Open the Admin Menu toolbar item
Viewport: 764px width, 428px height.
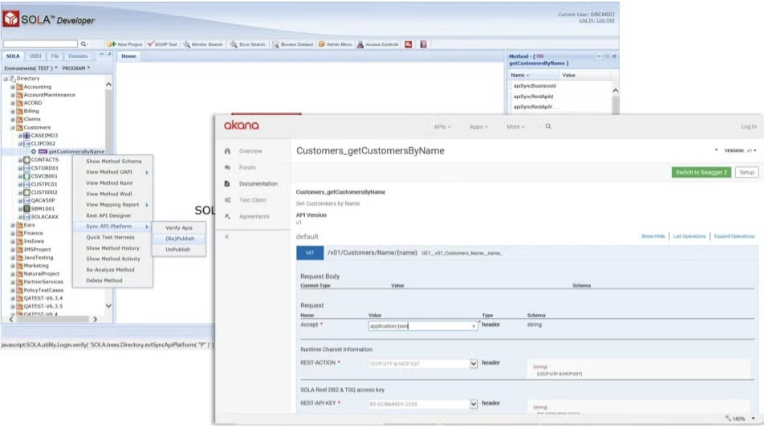pyautogui.click(x=335, y=44)
